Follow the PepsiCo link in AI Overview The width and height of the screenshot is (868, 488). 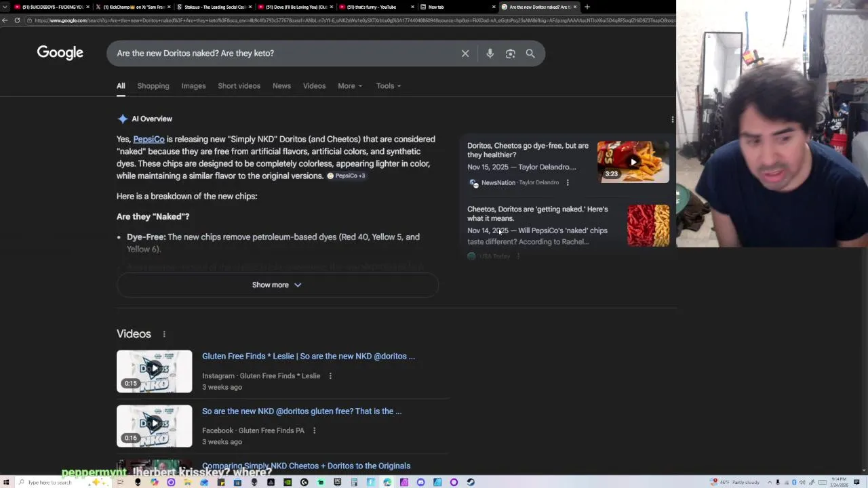pos(149,139)
